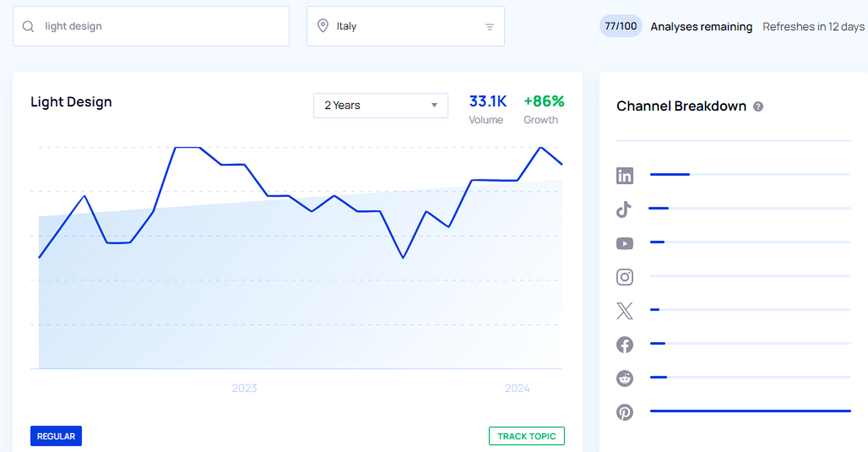Select the Instagram channel icon
The image size is (868, 452).
[624, 277]
